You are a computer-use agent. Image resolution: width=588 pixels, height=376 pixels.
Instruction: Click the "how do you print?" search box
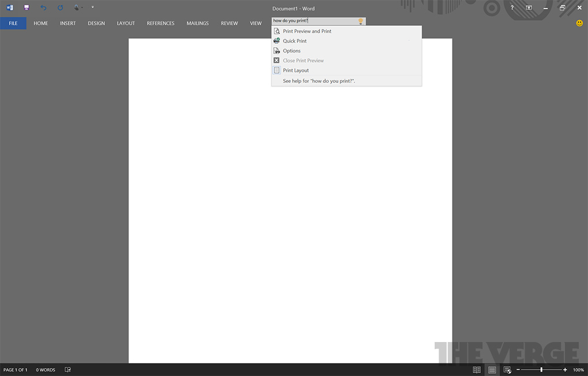(x=314, y=21)
